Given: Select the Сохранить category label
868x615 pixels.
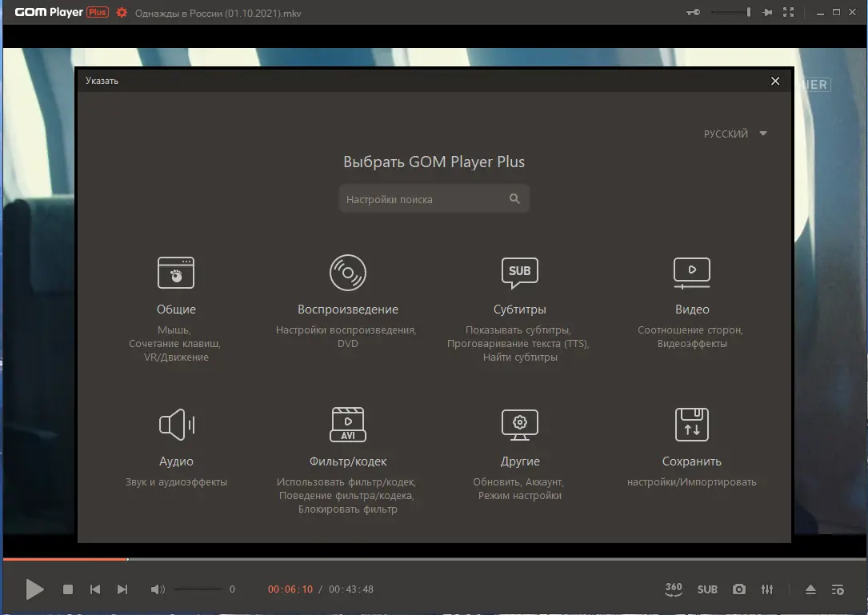Looking at the screenshot, I should click(x=692, y=461).
